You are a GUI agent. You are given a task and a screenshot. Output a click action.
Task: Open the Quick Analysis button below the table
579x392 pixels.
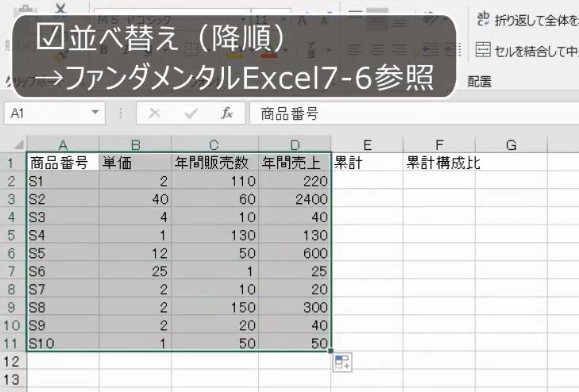(342, 362)
